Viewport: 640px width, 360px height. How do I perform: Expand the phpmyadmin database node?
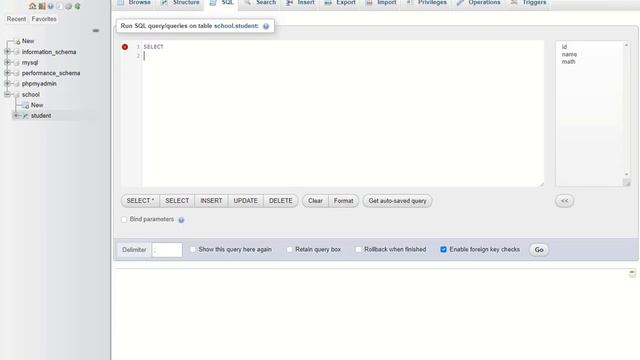click(7, 84)
